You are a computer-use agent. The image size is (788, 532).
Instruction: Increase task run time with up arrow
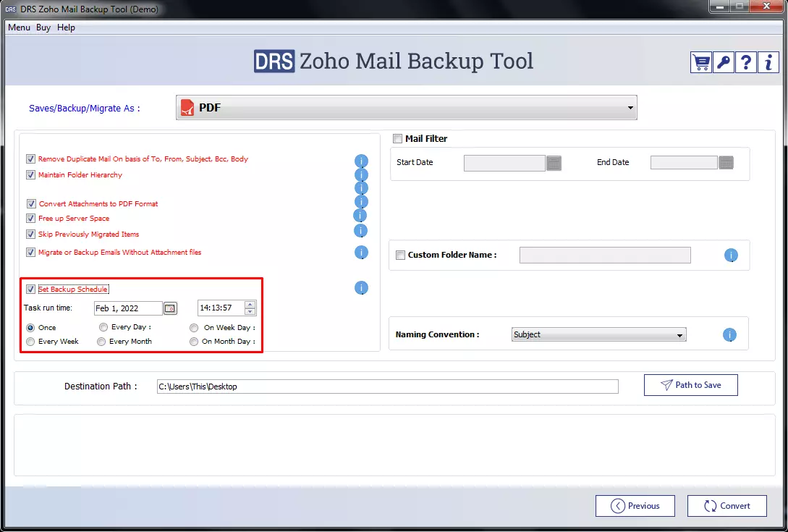(250, 304)
